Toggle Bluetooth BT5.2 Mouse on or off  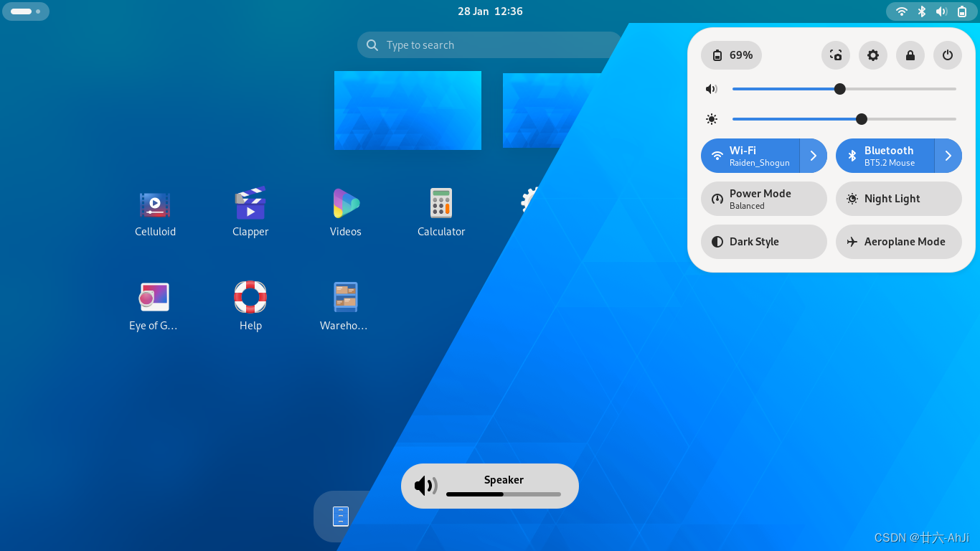885,156
